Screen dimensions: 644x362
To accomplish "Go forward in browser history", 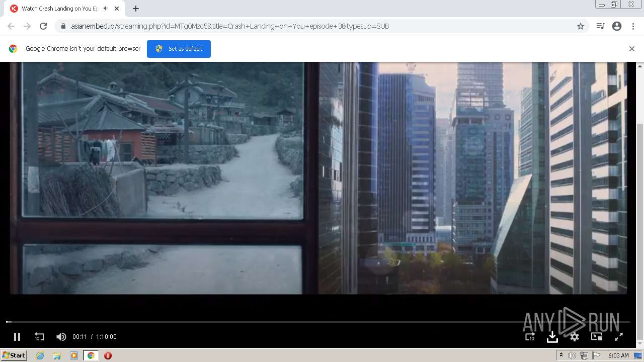I will point(27,26).
